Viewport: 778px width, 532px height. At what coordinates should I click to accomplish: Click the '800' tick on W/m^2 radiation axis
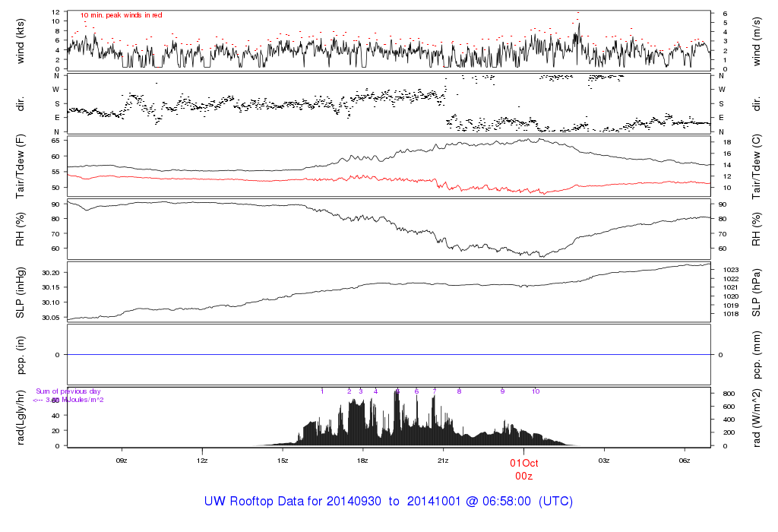(x=729, y=394)
